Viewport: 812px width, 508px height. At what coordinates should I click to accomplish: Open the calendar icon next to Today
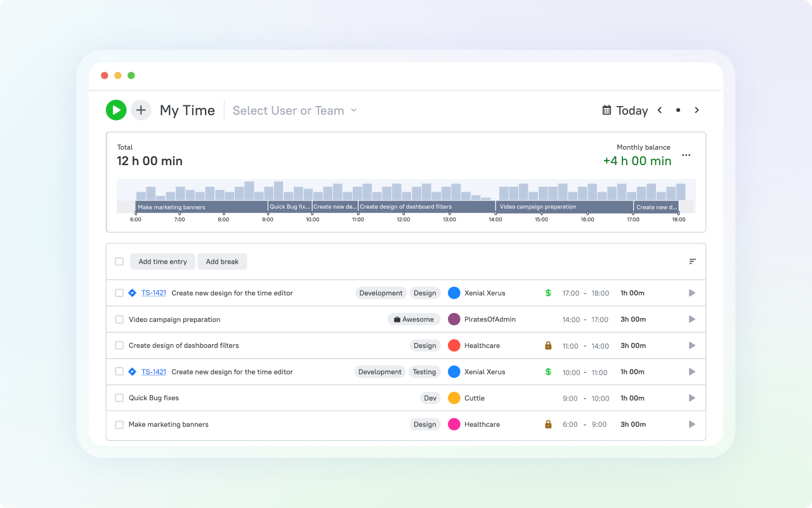[x=607, y=110]
